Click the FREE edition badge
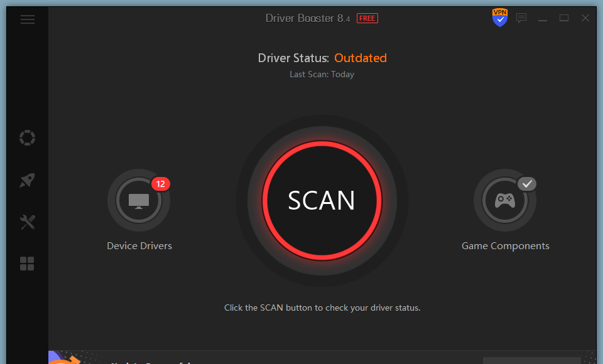The image size is (603, 364). 367,18
